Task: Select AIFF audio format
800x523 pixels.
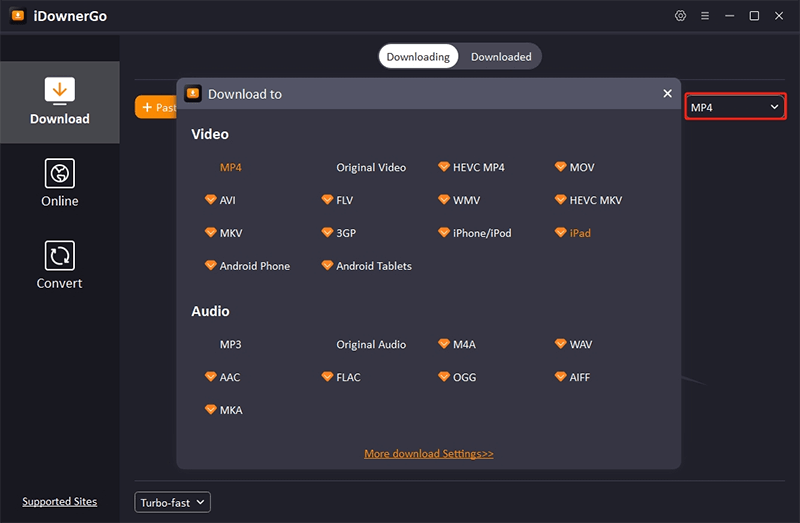Action: pyautogui.click(x=580, y=377)
